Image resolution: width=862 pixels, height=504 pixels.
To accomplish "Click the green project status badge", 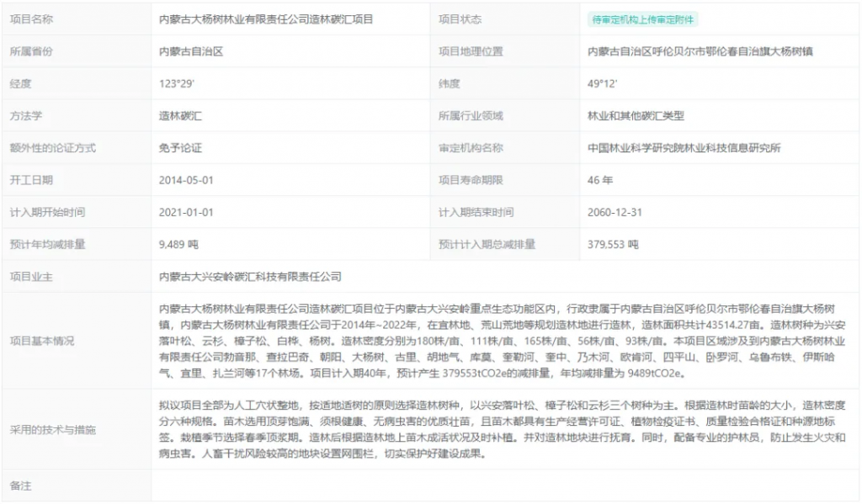I will 643,19.
